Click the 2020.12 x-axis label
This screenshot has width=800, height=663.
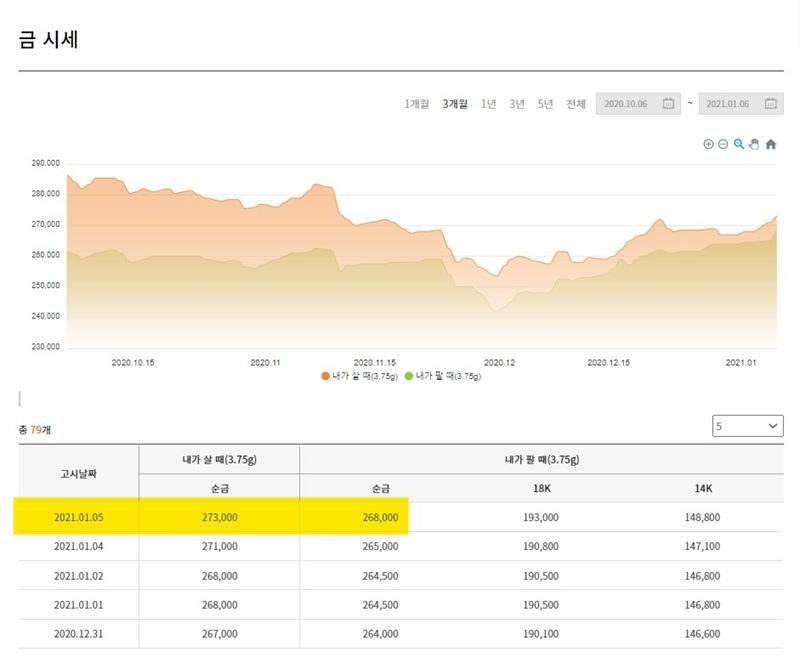(x=499, y=363)
